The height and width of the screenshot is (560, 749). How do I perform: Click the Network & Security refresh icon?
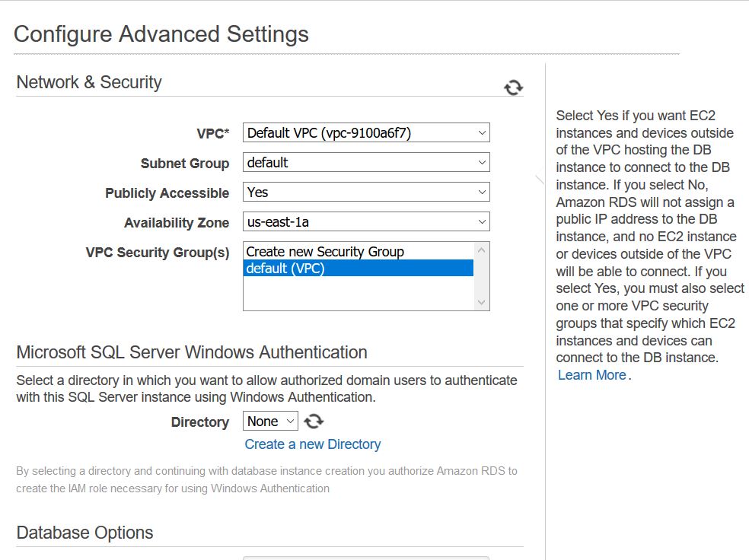pos(514,87)
